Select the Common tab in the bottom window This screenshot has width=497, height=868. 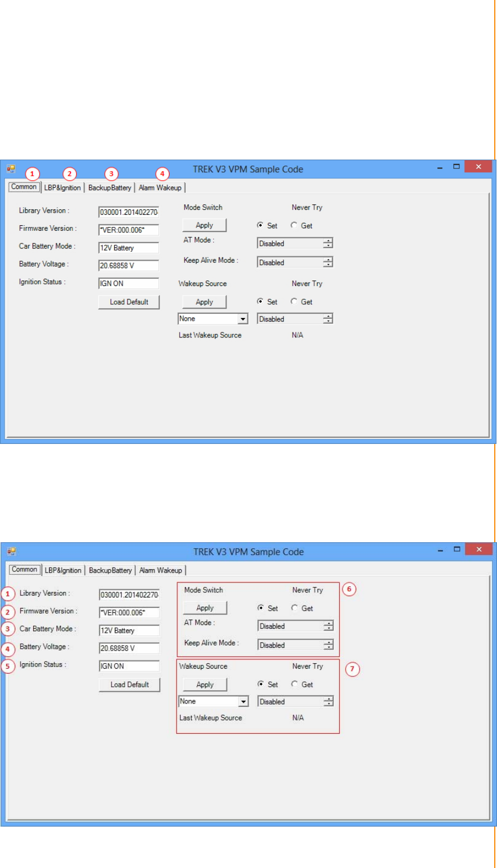tap(25, 569)
